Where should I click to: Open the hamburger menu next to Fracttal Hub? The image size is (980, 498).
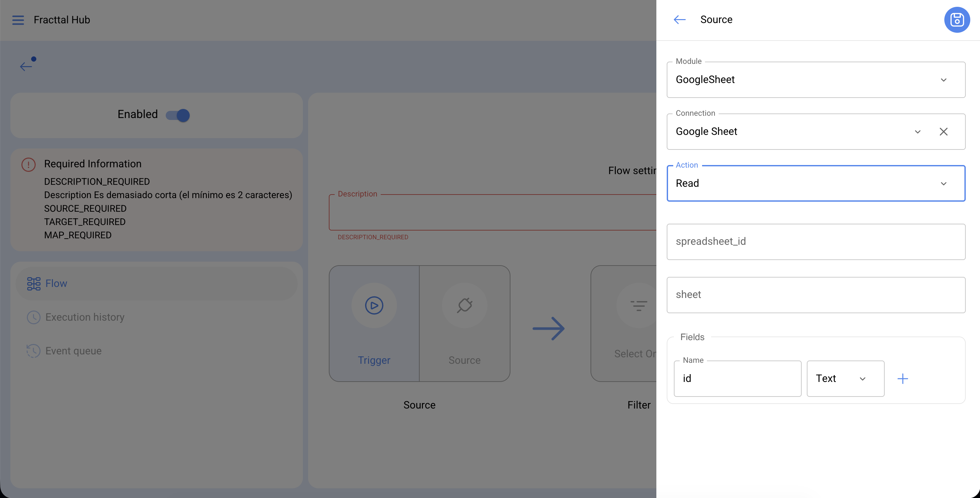(18, 20)
